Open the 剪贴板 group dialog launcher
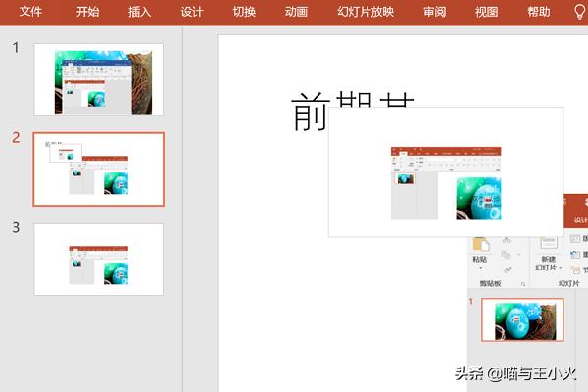The height and width of the screenshot is (392, 588). coord(523,284)
